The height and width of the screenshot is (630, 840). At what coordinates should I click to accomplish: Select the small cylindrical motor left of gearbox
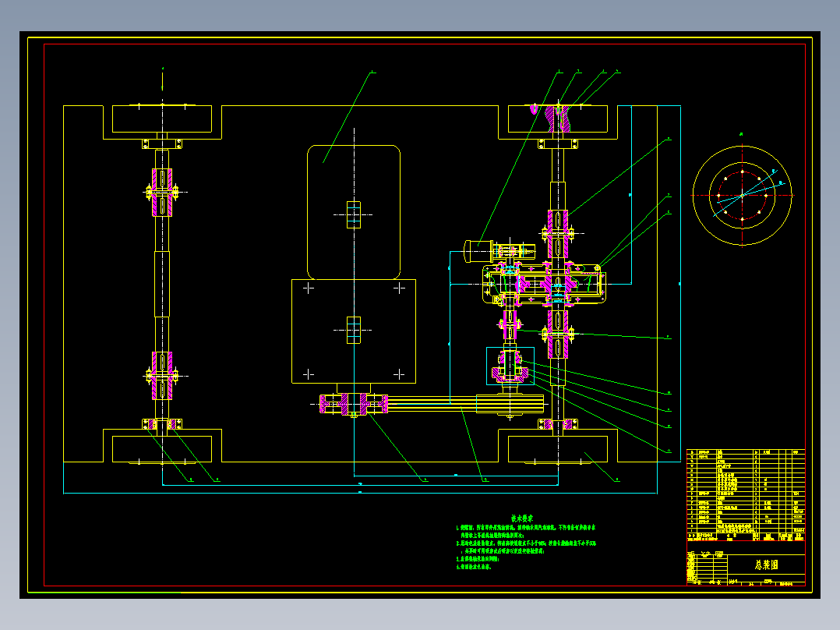click(x=478, y=252)
